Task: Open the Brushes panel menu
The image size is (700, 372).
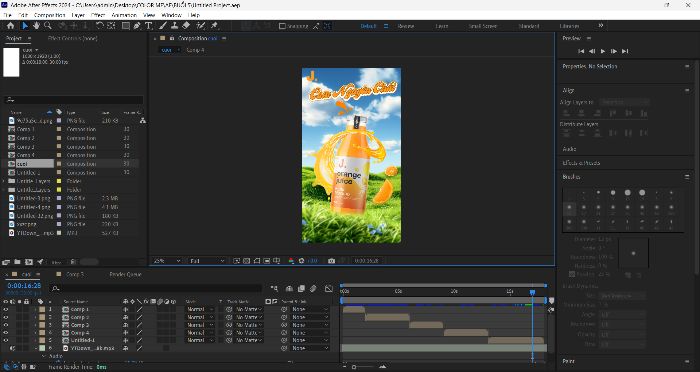Action: coord(687,177)
